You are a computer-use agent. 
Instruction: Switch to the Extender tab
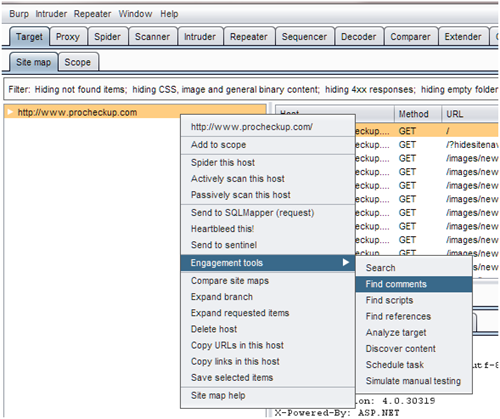point(463,37)
